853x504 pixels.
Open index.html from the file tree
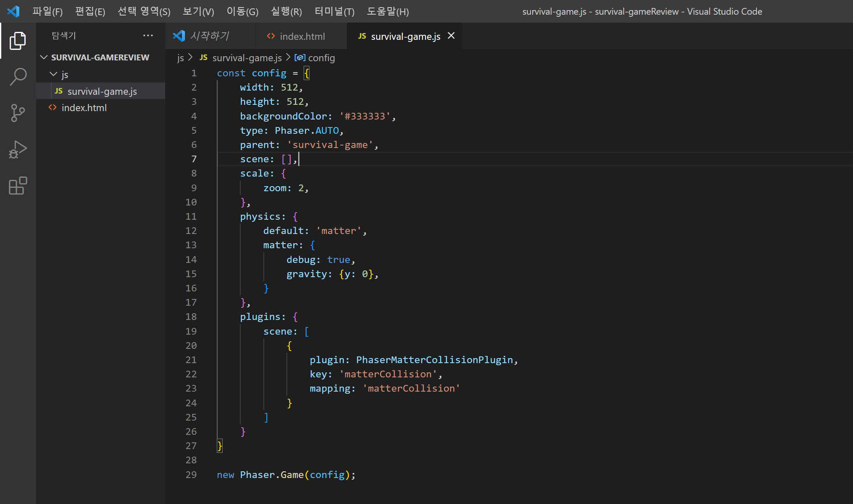(84, 108)
